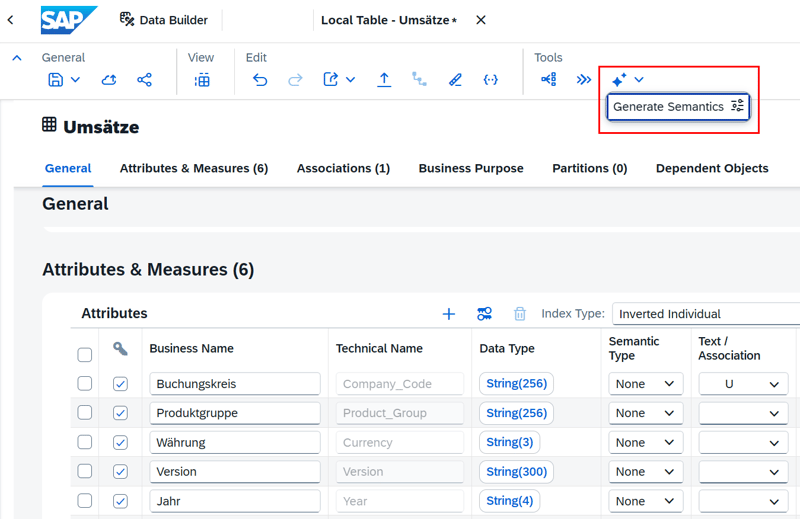Edit the Währung business name field
Image resolution: width=800 pixels, height=519 pixels.
pyautogui.click(x=235, y=442)
